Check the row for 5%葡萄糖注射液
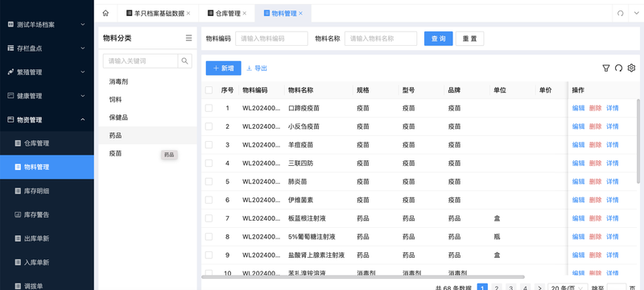Screen dimensions: 644x290 pyautogui.click(x=208, y=237)
